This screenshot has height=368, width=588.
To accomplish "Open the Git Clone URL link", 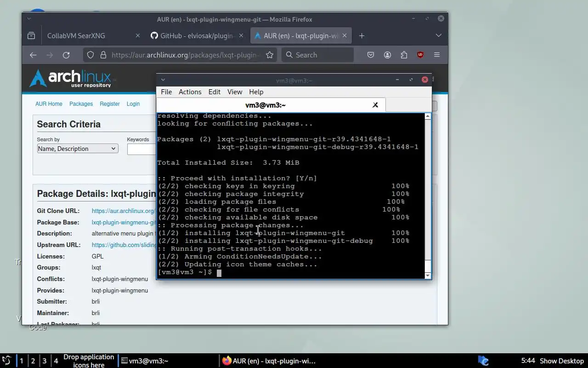I will point(124,211).
